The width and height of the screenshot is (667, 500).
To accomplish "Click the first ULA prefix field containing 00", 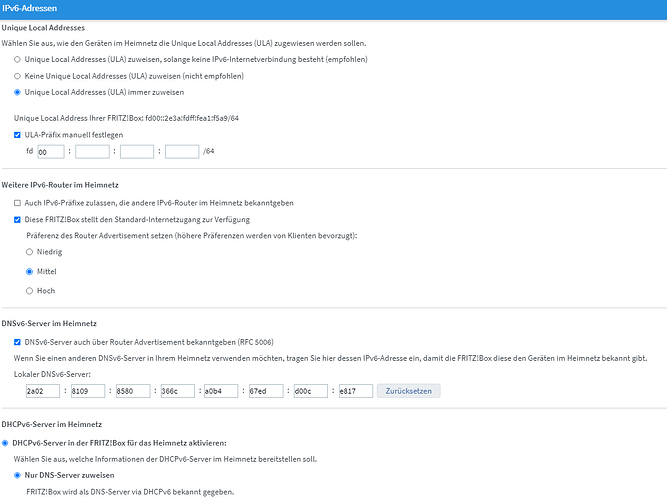I will click(50, 151).
